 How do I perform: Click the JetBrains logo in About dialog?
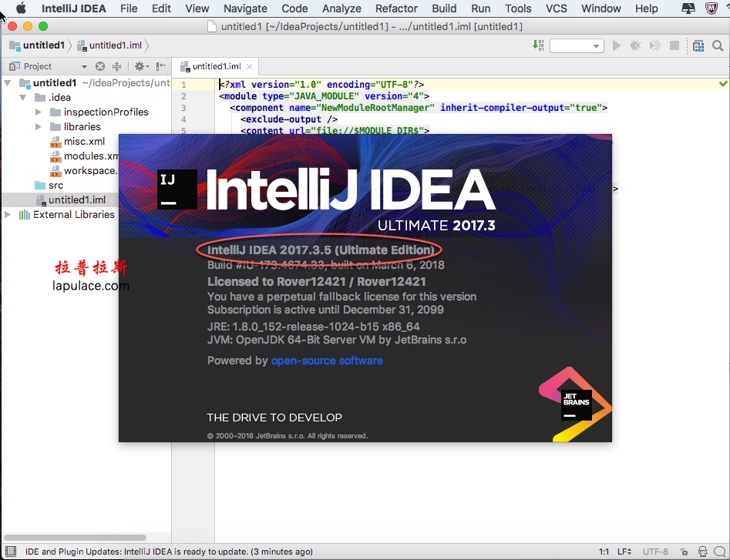pos(576,404)
